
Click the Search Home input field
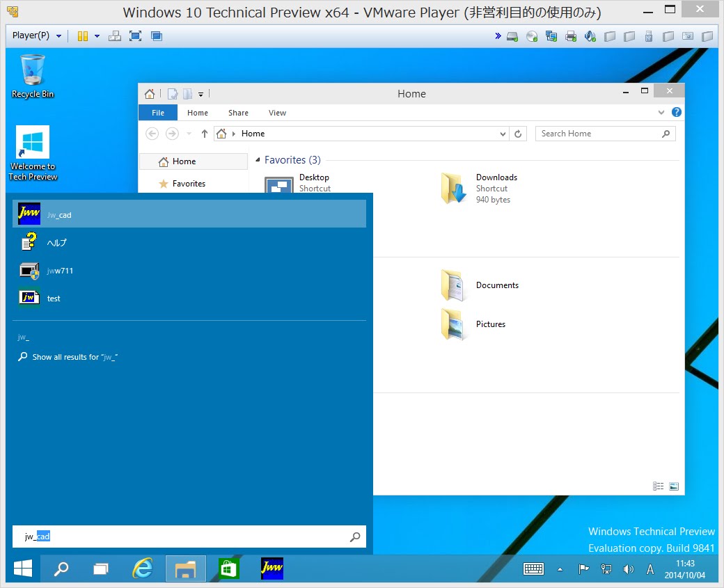pyautogui.click(x=606, y=134)
